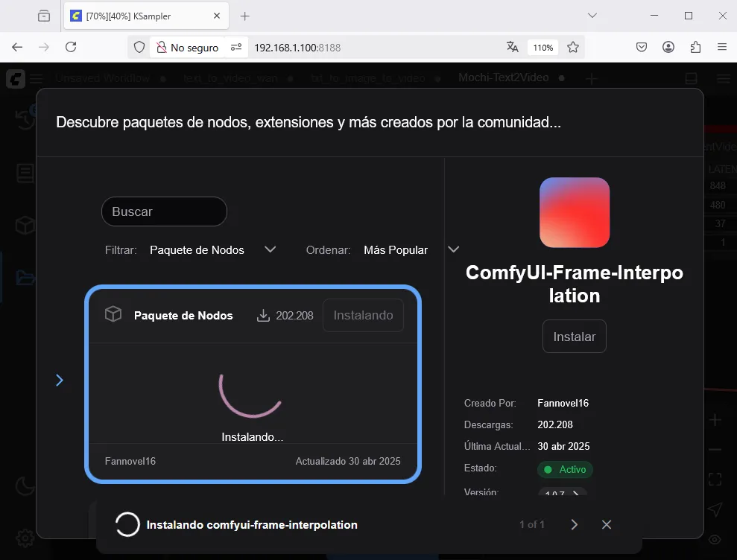Zoom in canvas with plus button
The height and width of the screenshot is (560, 737).
click(x=715, y=419)
